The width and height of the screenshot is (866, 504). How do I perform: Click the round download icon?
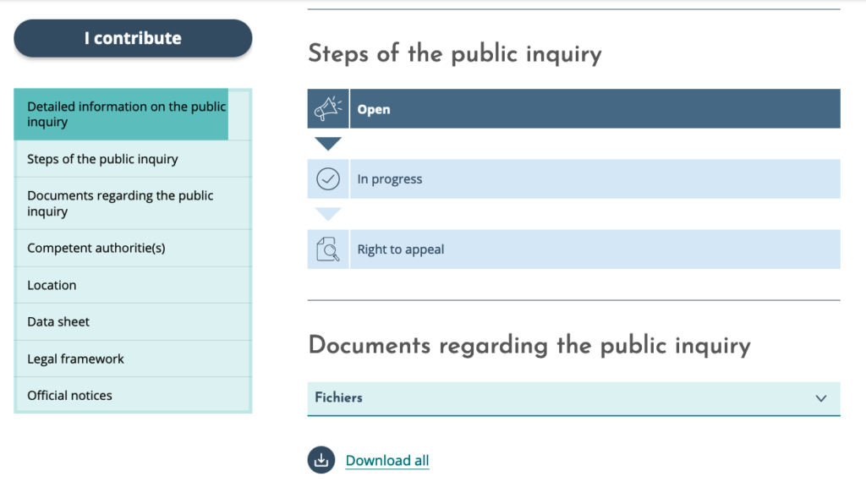321,460
